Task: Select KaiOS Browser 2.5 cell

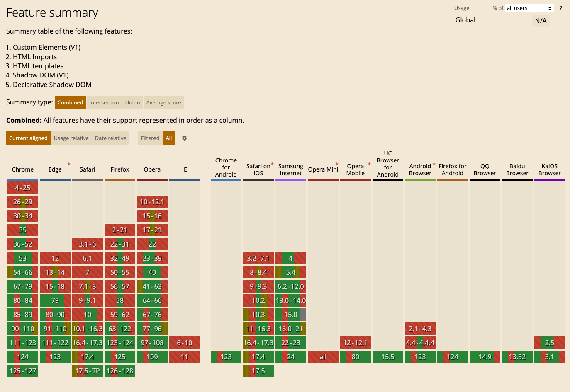Action: [x=550, y=343]
